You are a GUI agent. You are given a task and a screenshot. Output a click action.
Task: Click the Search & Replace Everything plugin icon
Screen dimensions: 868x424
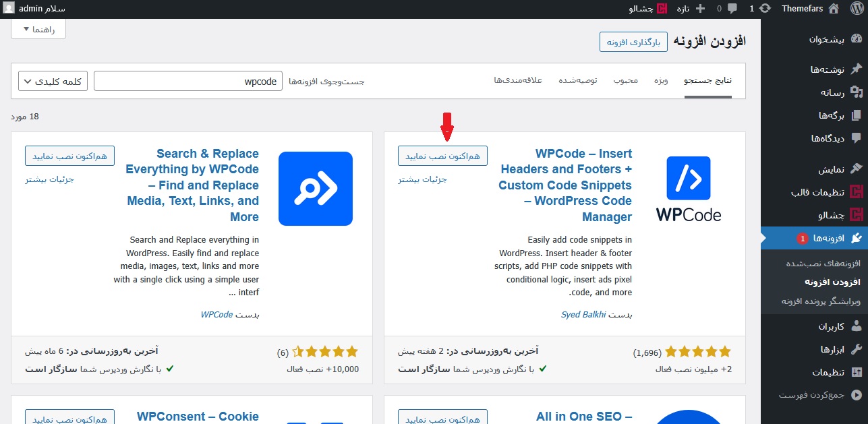[315, 189]
